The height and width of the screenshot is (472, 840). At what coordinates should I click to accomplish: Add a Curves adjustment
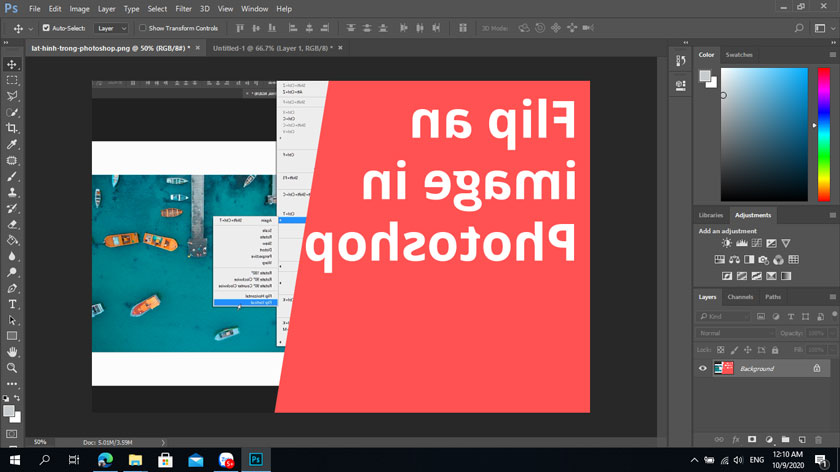(x=756, y=243)
